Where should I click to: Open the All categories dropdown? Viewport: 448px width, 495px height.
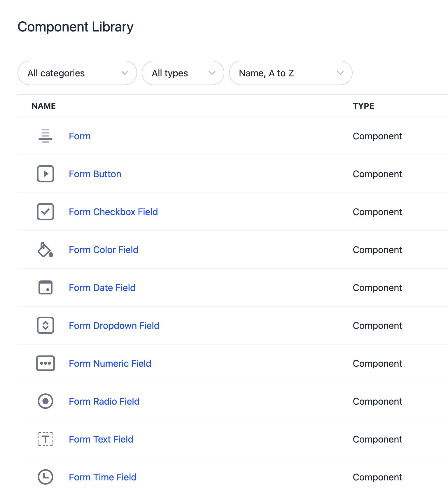click(77, 73)
